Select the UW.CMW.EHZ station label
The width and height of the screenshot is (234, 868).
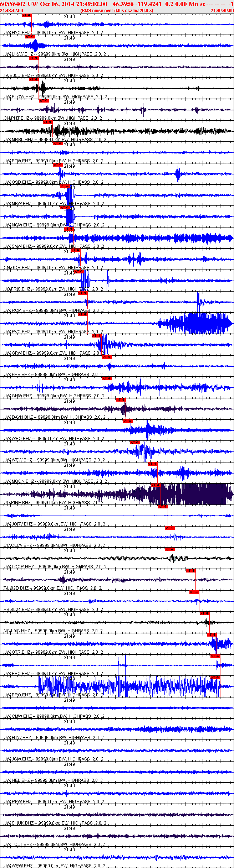point(54,716)
